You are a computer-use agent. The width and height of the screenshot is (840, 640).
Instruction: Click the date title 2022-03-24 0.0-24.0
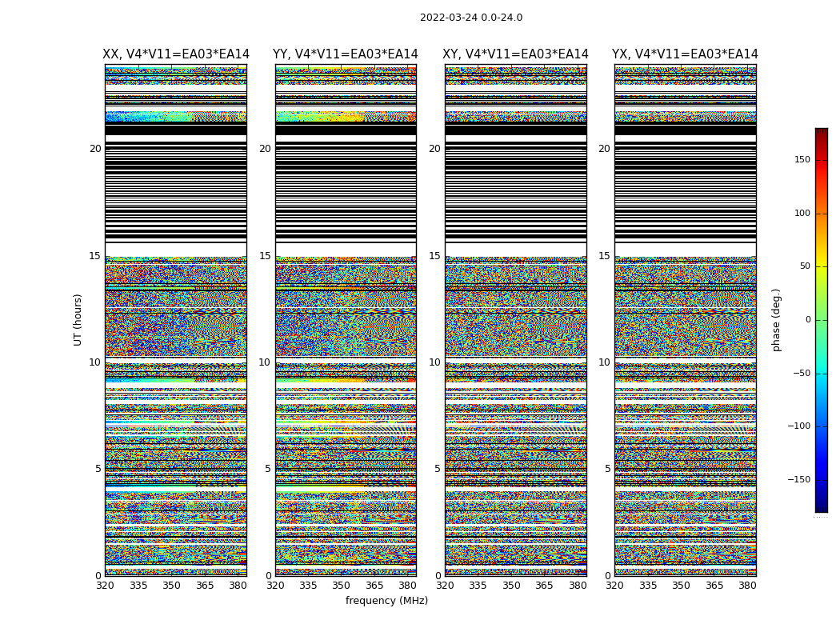pyautogui.click(x=471, y=18)
